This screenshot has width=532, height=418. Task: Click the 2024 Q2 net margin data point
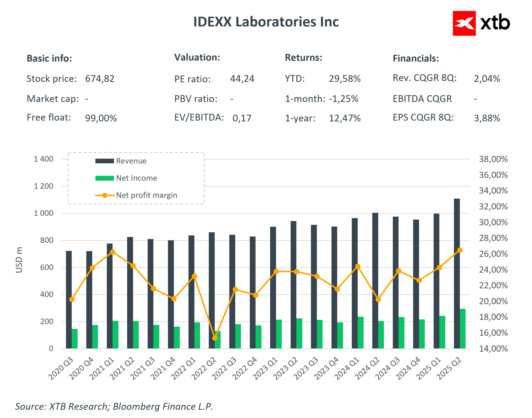(x=378, y=299)
